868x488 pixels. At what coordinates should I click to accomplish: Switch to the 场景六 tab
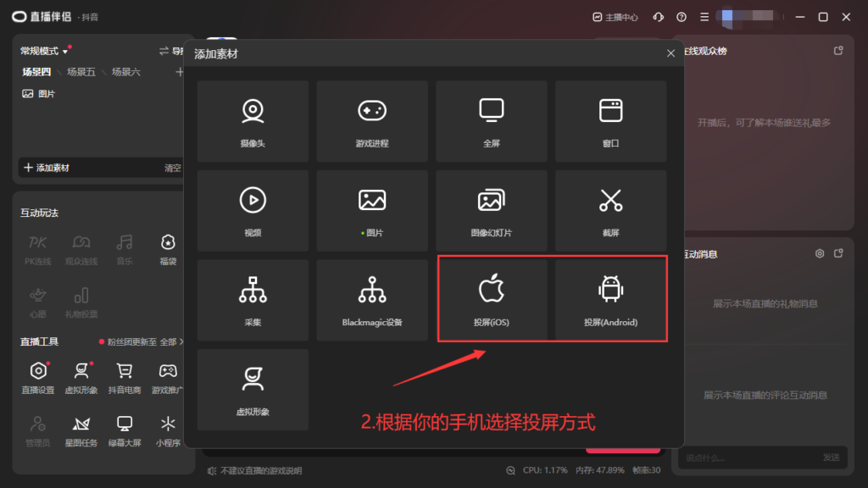click(126, 72)
